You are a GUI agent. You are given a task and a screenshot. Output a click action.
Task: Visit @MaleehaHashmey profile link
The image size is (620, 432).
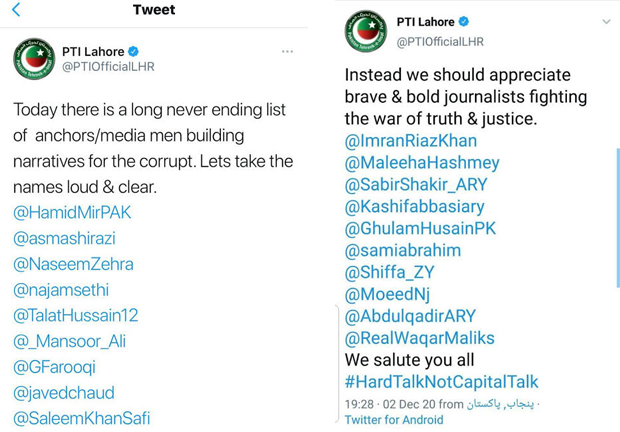422,163
